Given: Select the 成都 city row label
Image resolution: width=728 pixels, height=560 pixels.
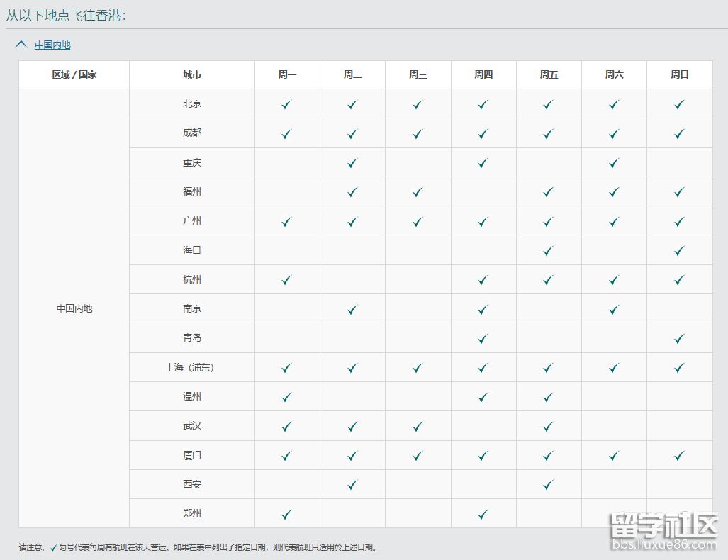Looking at the screenshot, I should [x=192, y=133].
